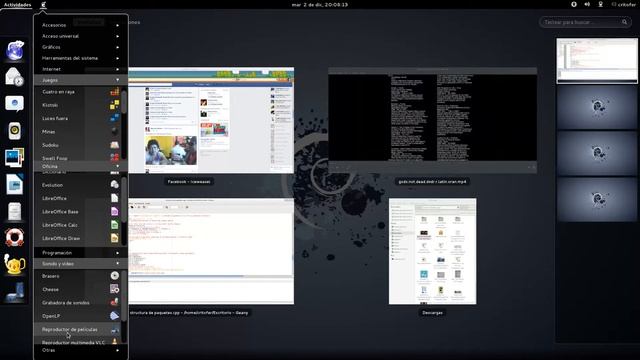Screen dimensions: 640x360
Task: Activate the video player window thumbnail
Action: (x=433, y=120)
